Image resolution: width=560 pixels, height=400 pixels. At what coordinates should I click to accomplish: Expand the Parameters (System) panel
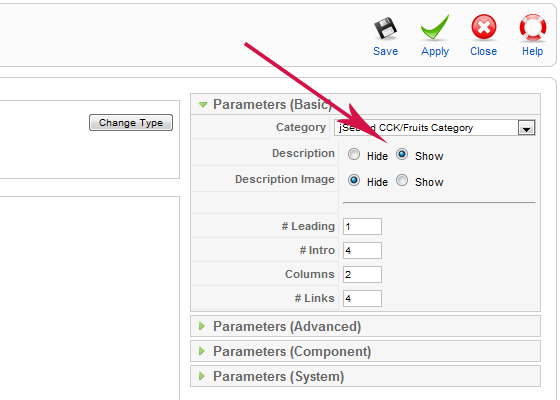tap(202, 376)
